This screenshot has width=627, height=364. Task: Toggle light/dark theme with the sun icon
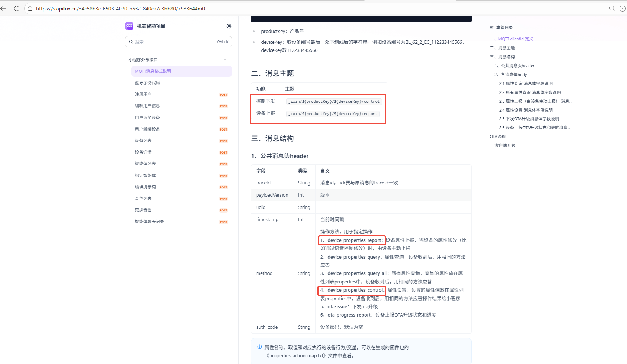[x=229, y=26]
